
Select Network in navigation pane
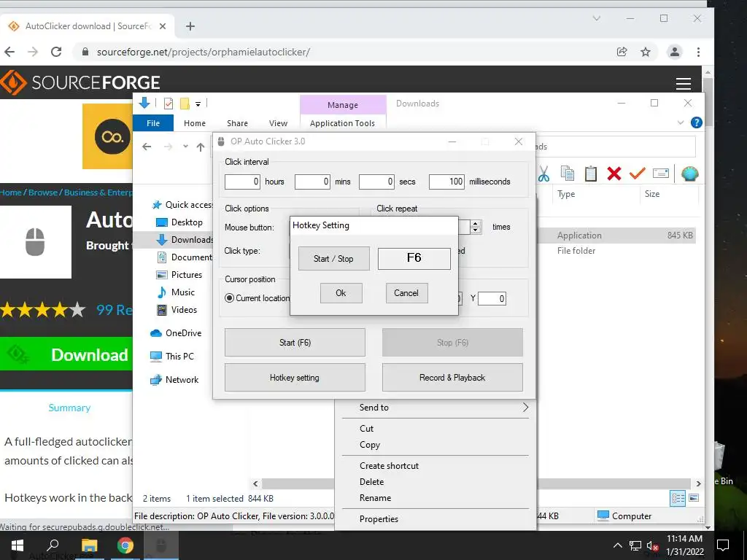[174, 380]
